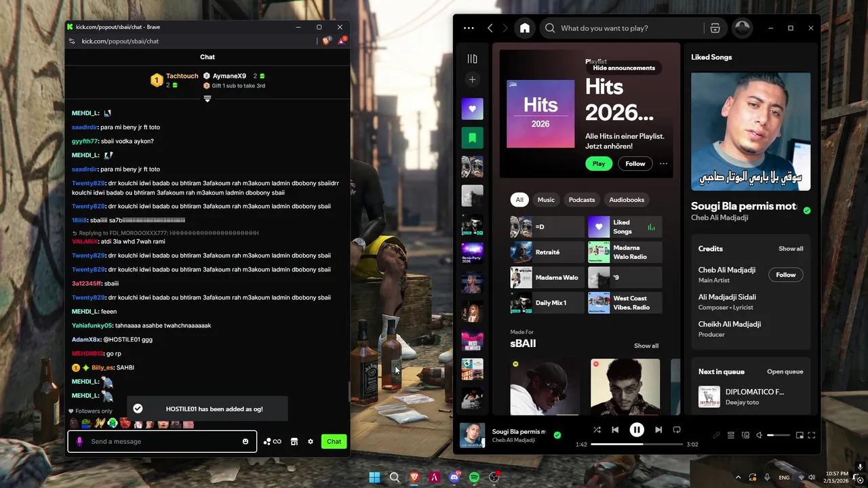Open Connect to a device icon
Viewport: 868px width, 488px height.
tap(745, 435)
